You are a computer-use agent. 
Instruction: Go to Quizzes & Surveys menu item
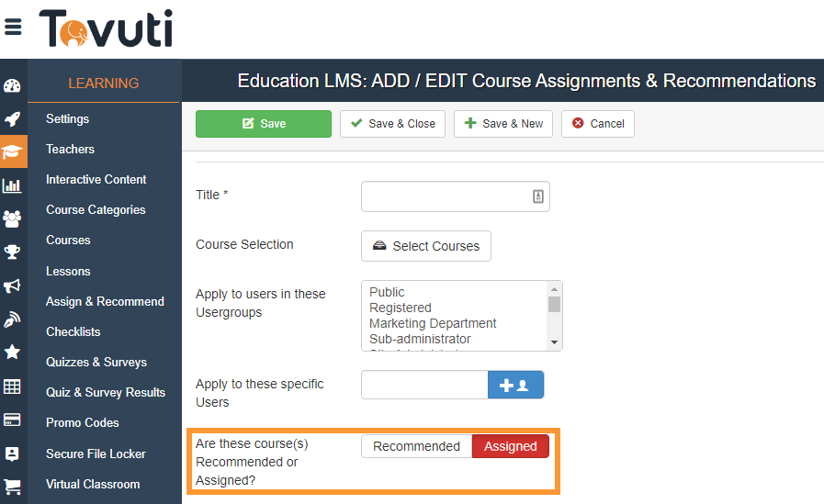point(96,362)
